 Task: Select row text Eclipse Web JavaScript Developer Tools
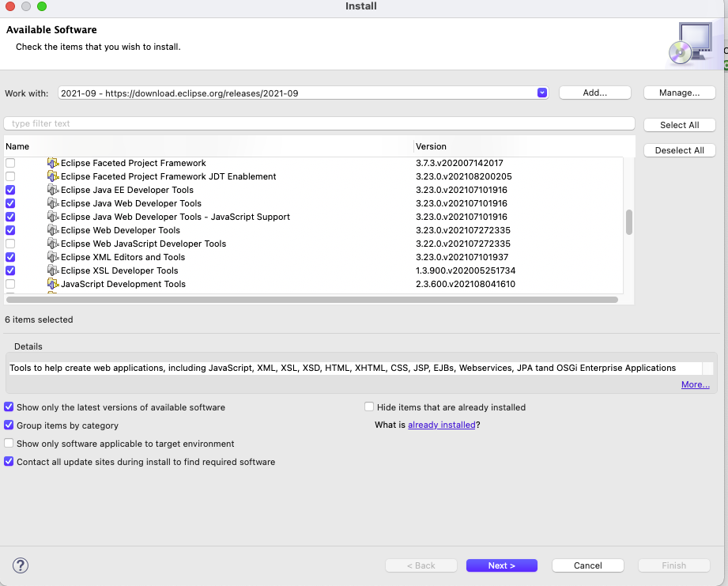click(x=143, y=244)
